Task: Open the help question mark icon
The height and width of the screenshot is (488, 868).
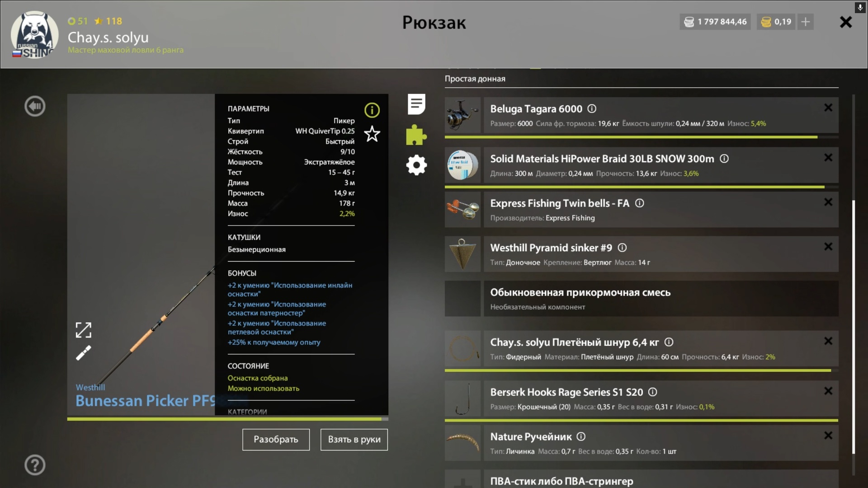Action: [35, 465]
